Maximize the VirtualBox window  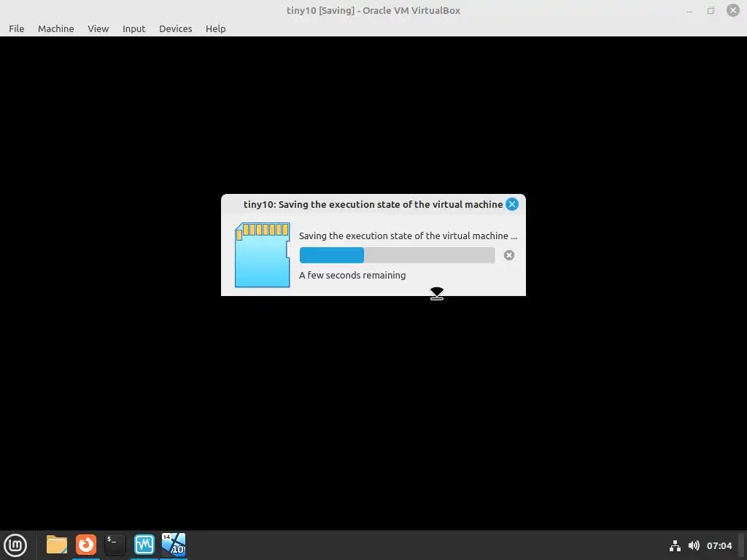(711, 10)
